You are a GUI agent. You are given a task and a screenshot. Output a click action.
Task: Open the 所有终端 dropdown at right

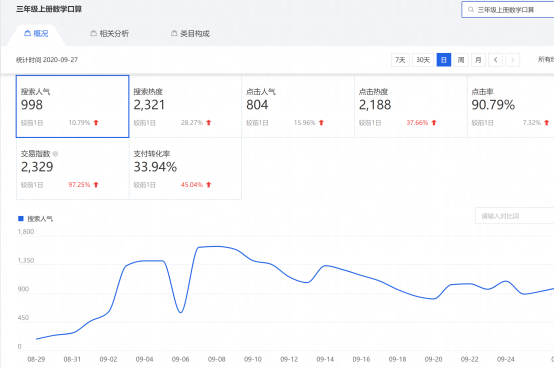(546, 59)
